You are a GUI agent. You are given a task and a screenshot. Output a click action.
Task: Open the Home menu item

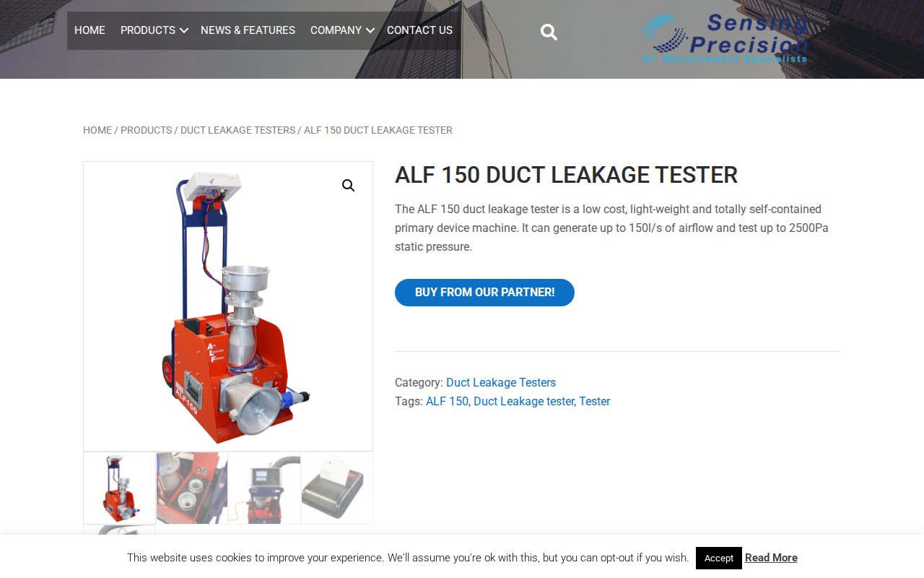pyautogui.click(x=90, y=30)
